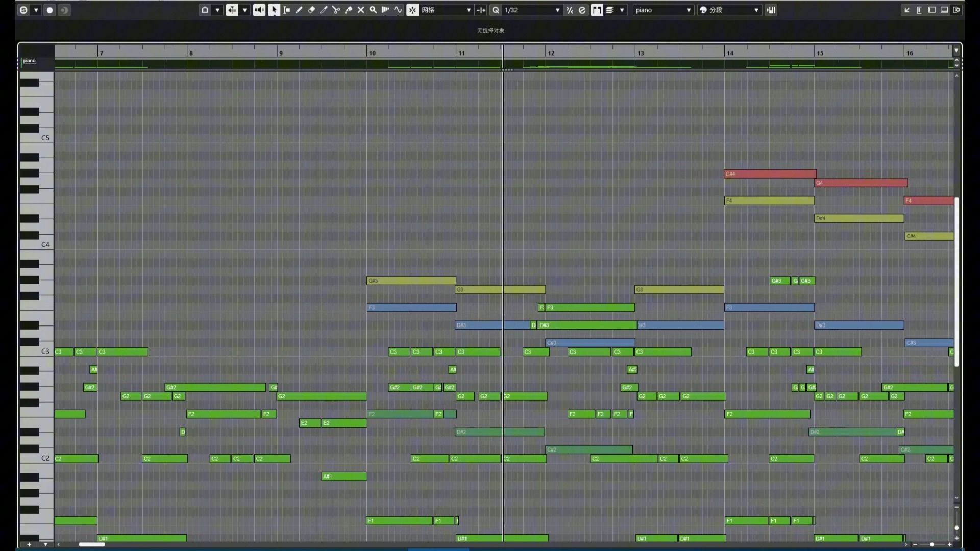Click the Event Colors palette icon
The width and height of the screenshot is (980, 551).
[x=703, y=10]
